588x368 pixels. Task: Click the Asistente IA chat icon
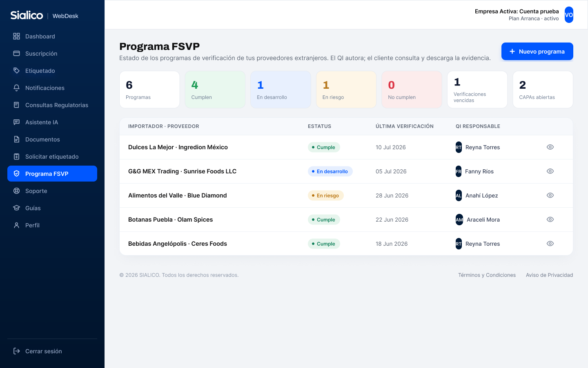point(16,122)
